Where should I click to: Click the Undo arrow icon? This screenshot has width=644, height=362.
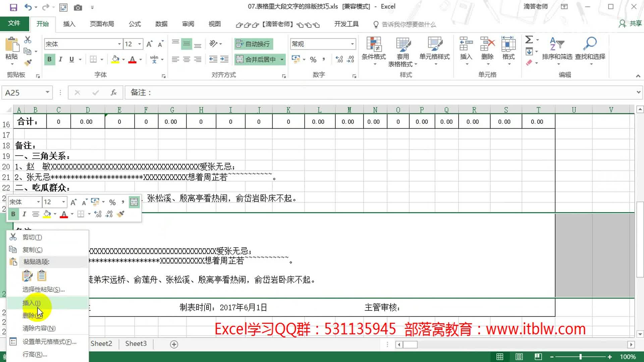(x=28, y=7)
